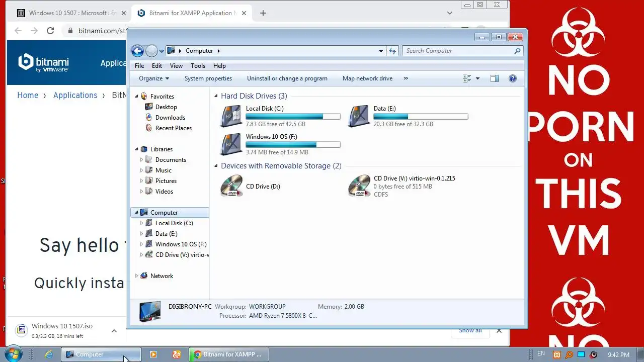Click the blue Help icon in Explorer
Screen dimensions: 644x362
(x=513, y=78)
